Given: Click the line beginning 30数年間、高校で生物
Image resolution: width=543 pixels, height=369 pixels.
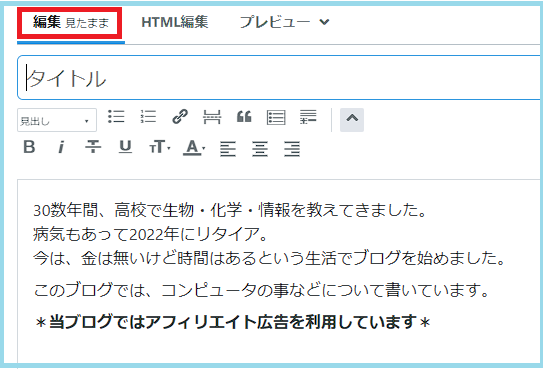Looking at the screenshot, I should pos(230,210).
